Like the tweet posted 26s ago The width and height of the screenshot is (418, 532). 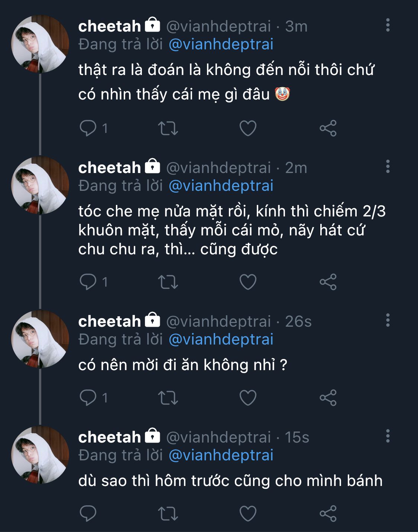248,398
